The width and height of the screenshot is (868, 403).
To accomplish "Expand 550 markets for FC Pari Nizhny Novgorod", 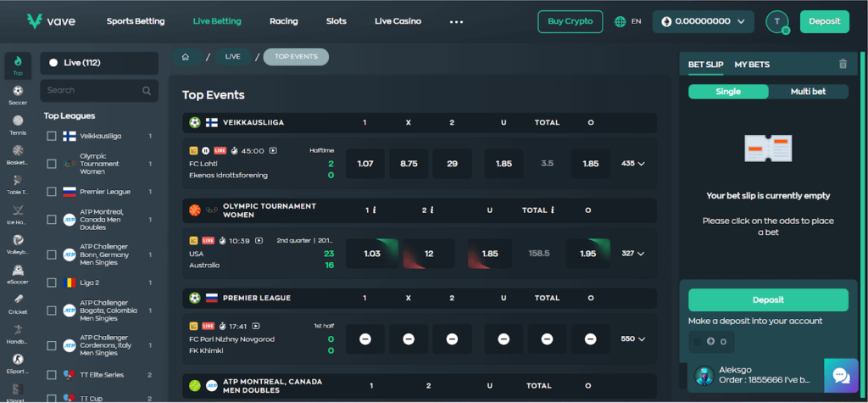I will pos(632,339).
